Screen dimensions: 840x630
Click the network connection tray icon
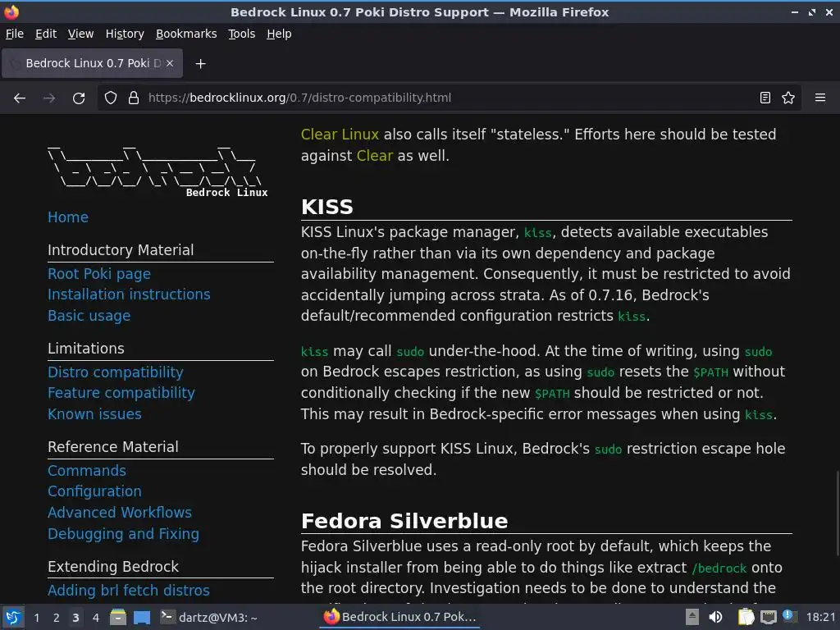tap(768, 617)
